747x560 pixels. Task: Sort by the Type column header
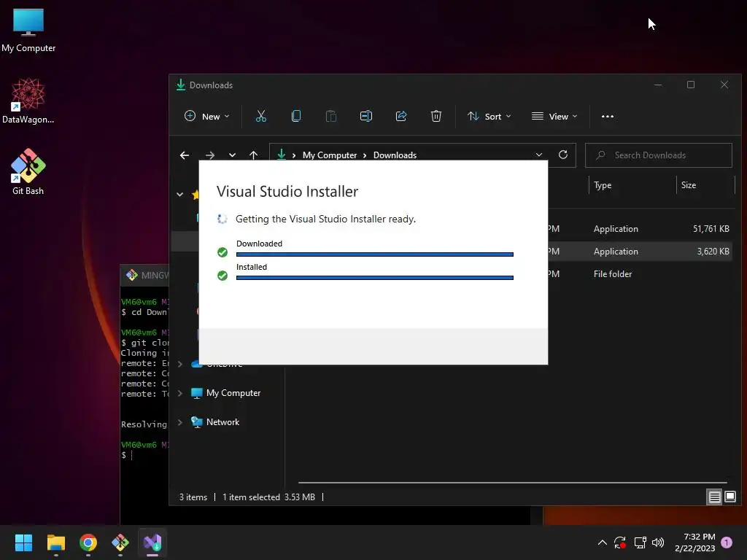point(603,185)
